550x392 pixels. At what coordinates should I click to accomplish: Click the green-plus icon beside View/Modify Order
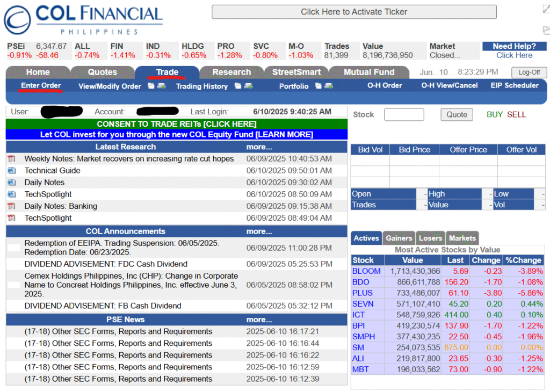pos(162,86)
